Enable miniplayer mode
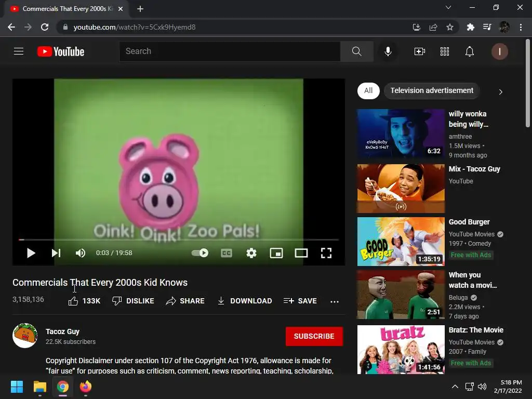 coord(276,253)
